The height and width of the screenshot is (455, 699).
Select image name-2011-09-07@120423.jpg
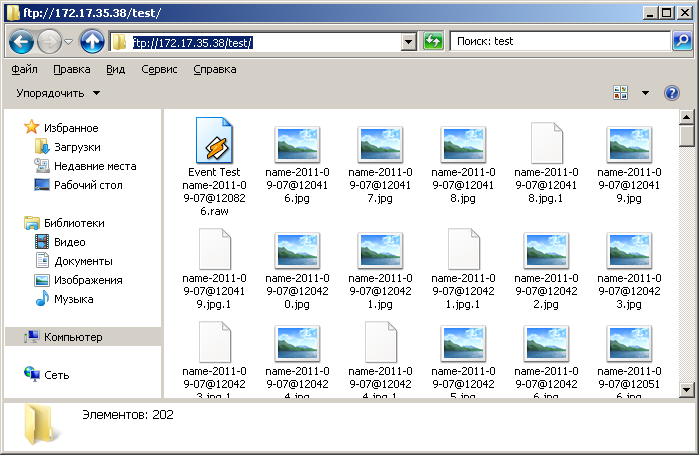629,271
